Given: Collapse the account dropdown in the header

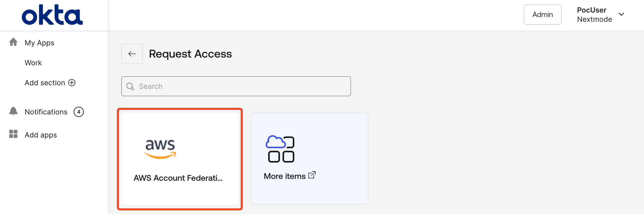Looking at the screenshot, I should [x=621, y=15].
